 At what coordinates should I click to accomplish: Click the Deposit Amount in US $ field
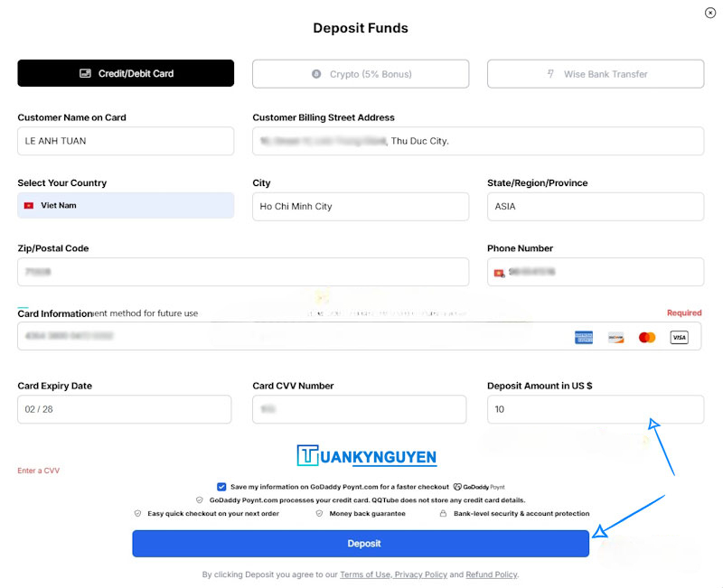596,410
